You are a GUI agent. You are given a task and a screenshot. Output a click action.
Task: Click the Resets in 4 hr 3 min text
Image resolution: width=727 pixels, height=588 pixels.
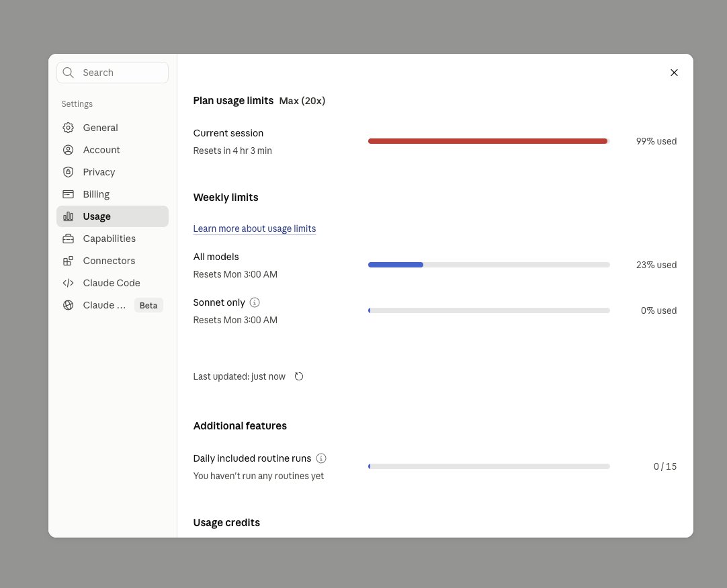[x=232, y=151]
